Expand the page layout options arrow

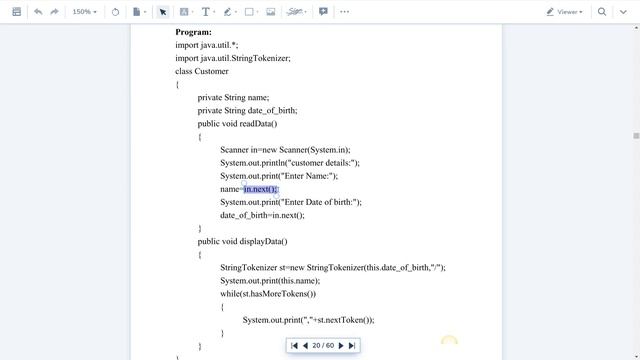[x=145, y=12]
